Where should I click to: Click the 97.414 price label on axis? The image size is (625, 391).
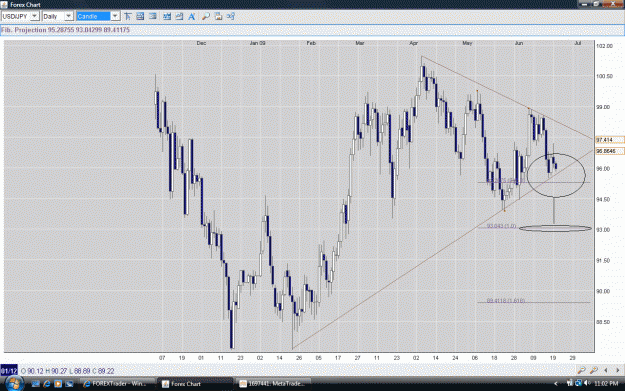(609, 140)
